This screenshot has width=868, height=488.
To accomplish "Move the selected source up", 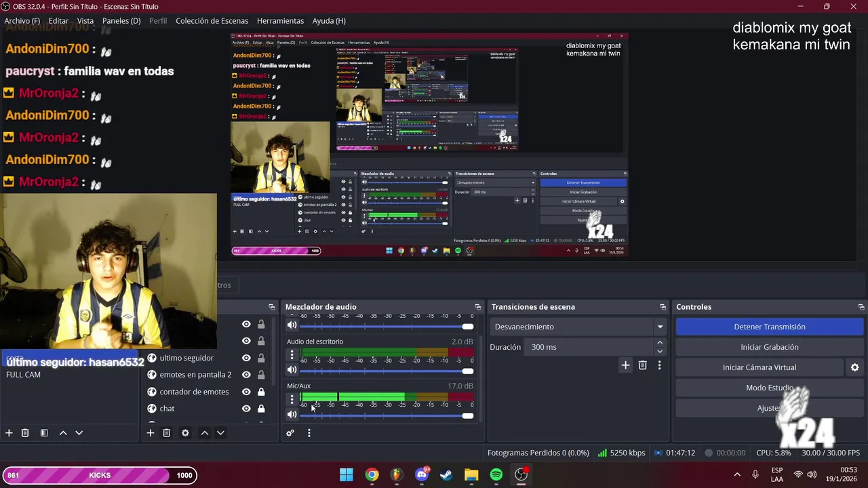I will coord(204,433).
